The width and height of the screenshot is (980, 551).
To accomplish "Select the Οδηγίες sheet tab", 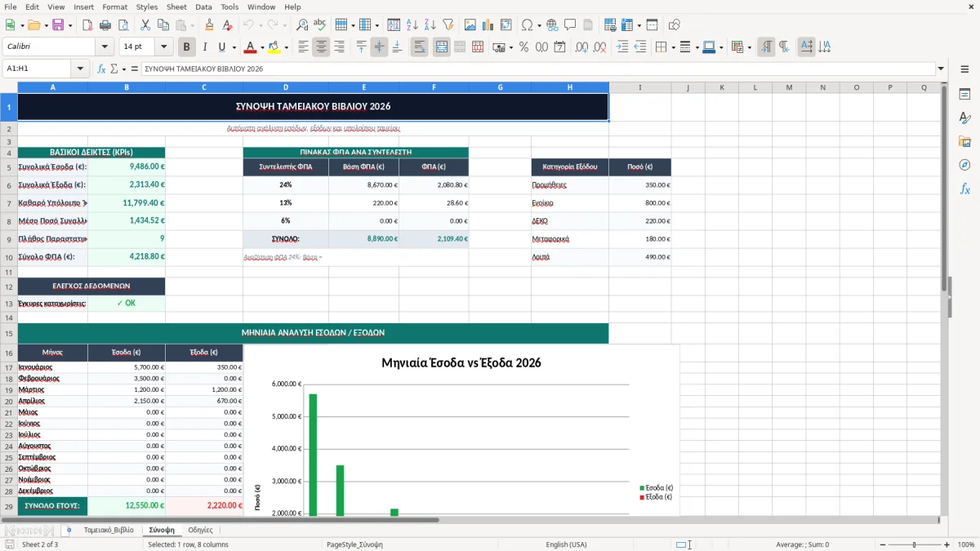I will 200,530.
